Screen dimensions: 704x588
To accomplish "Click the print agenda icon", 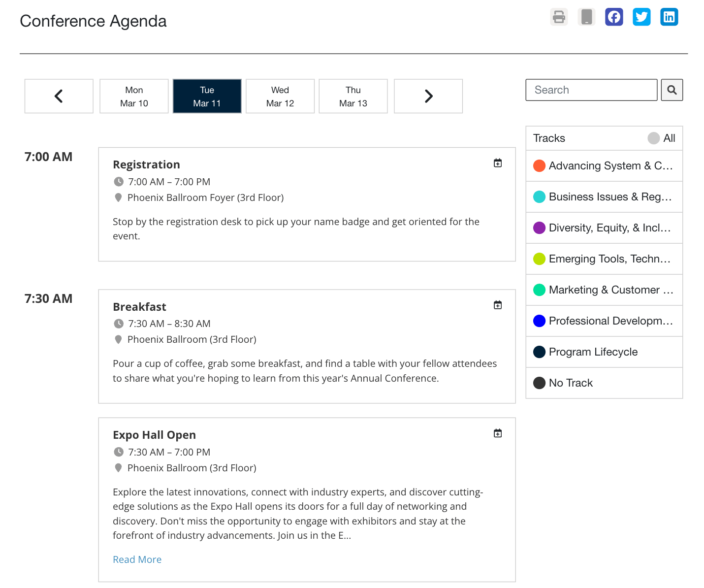I will (x=559, y=17).
